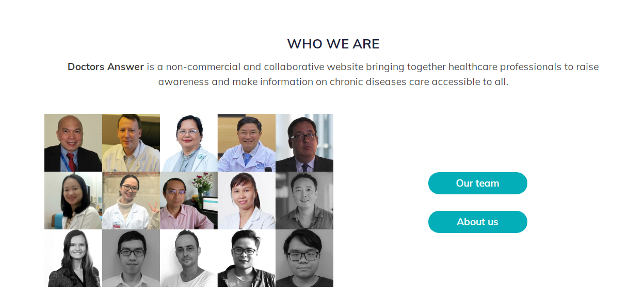Click the doctor wearing glasses and white coat, top row left
This screenshot has height=300, width=644.
pos(131,143)
